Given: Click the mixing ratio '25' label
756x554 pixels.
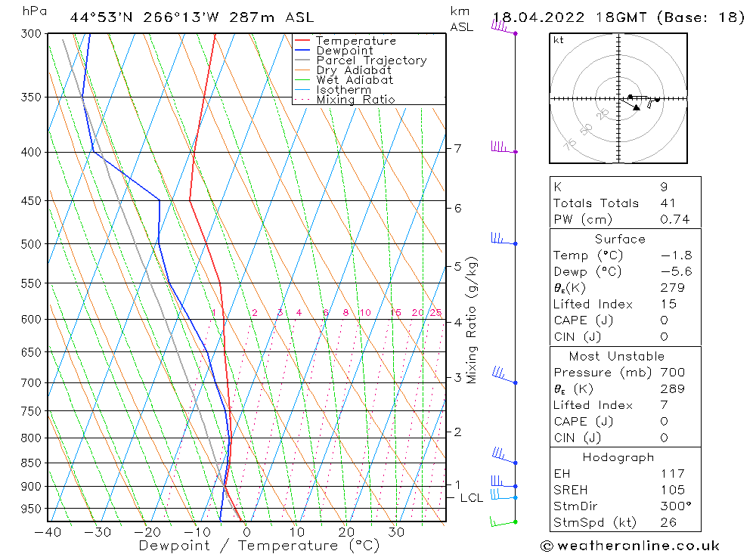Looking at the screenshot, I should click(x=436, y=312).
